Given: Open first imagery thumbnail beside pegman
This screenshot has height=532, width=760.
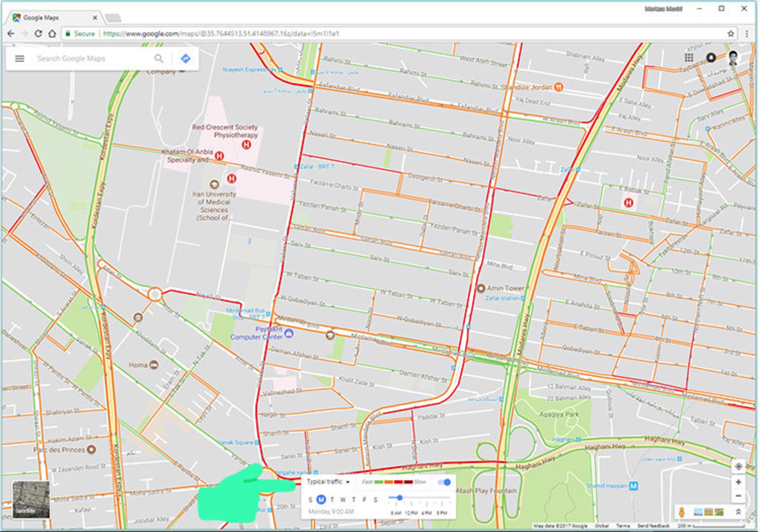Looking at the screenshot, I should [x=698, y=512].
